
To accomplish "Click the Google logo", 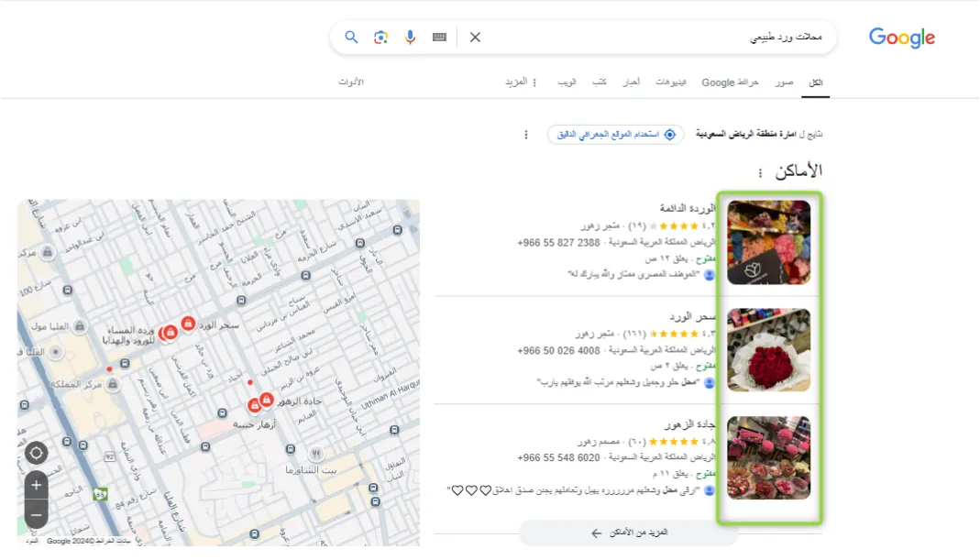I will click(x=902, y=38).
